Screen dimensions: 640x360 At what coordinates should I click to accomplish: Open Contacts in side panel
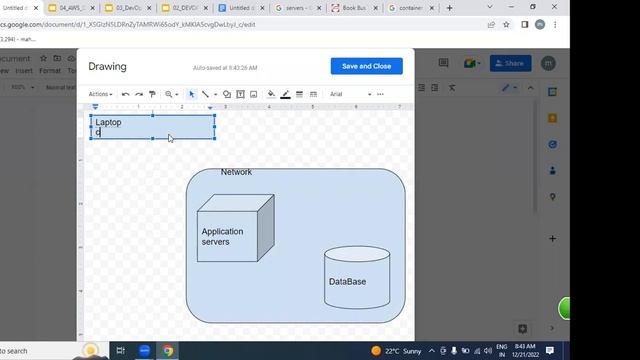[552, 171]
